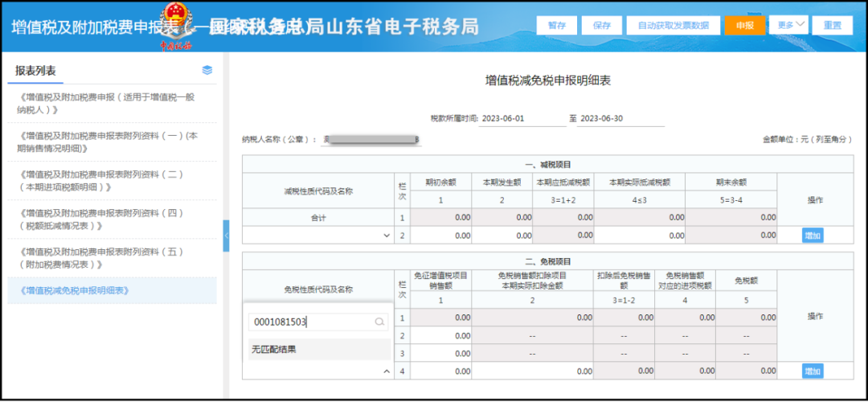Image resolution: width=868 pixels, height=402 pixels.
Task: Collapse the 免税性质代码 dropdown in row 4
Action: 387,371
